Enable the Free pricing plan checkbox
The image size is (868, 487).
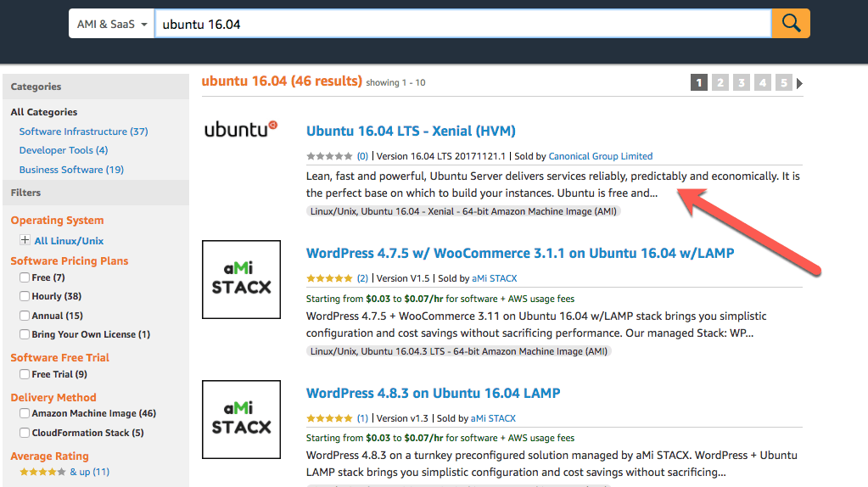pos(25,277)
